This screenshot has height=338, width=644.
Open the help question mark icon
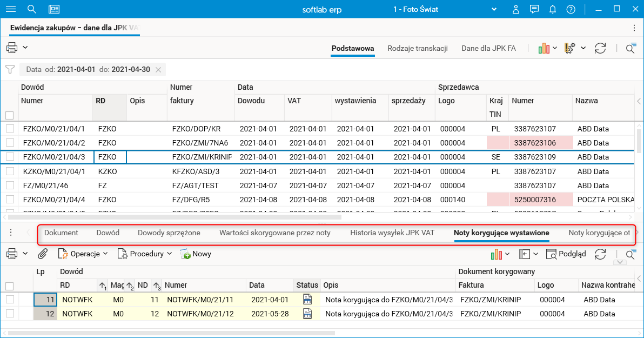(571, 9)
